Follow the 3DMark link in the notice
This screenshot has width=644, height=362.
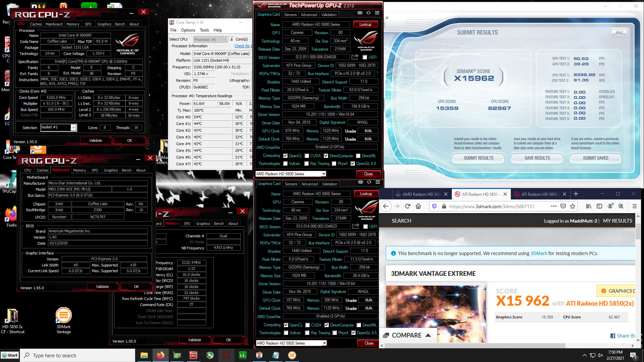[539, 253]
